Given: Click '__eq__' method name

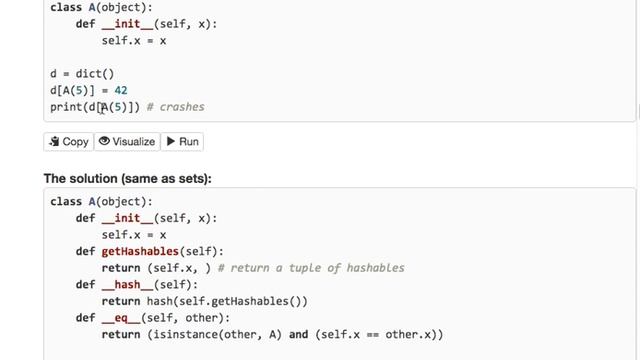Looking at the screenshot, I should tap(121, 318).
